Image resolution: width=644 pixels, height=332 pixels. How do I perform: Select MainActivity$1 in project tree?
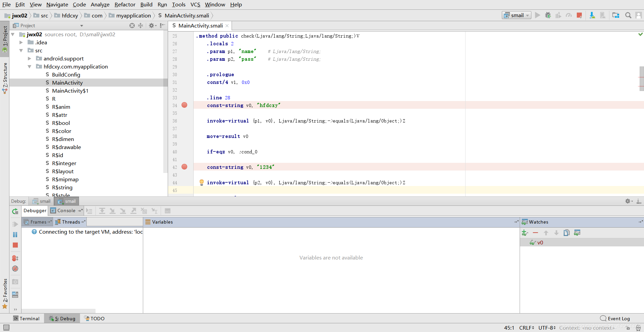pyautogui.click(x=70, y=91)
